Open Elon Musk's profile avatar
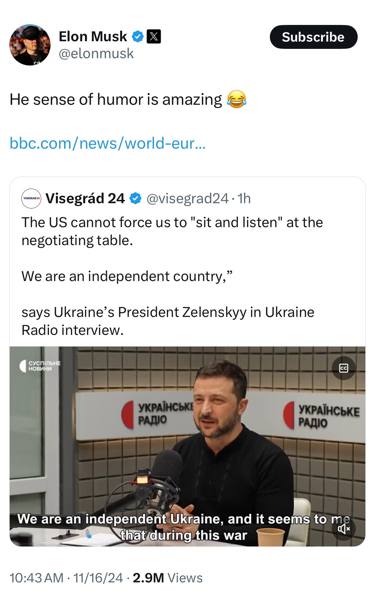Image resolution: width=375 pixels, height=592 pixels. [x=30, y=45]
